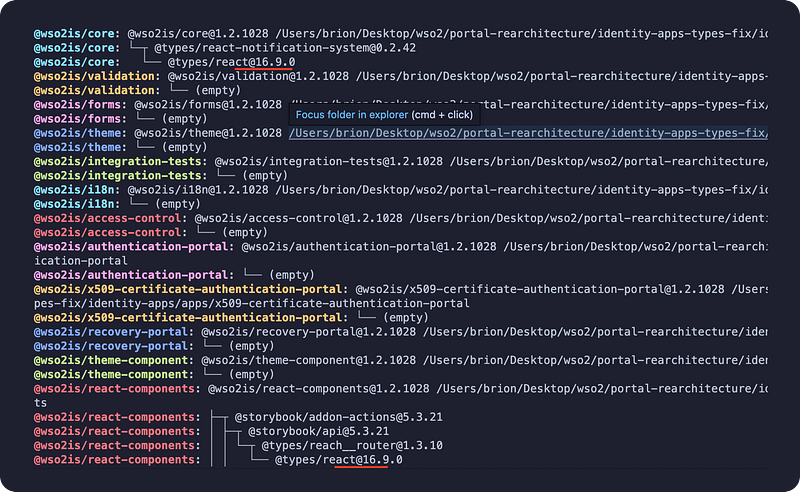This screenshot has width=800, height=492.
Task: Select the @wso2is/integration-tests@1.2.1028 package text
Action: click(x=329, y=161)
